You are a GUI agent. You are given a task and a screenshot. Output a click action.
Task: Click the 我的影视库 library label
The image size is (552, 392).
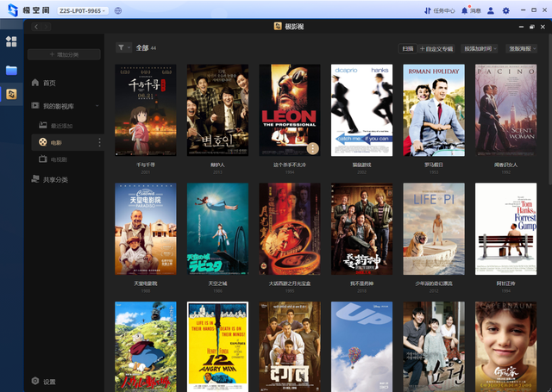click(x=59, y=106)
